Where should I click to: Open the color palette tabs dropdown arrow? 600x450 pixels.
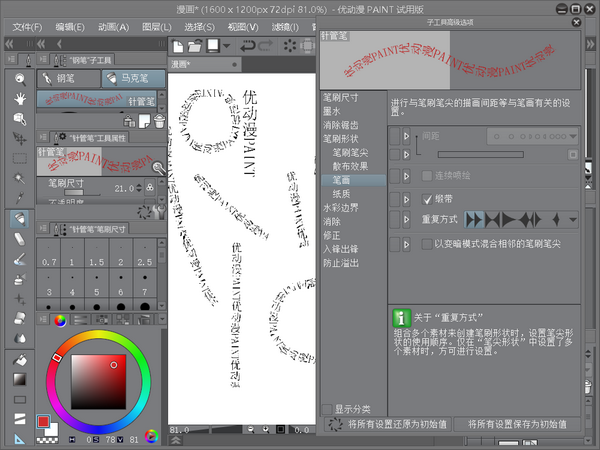click(x=162, y=319)
